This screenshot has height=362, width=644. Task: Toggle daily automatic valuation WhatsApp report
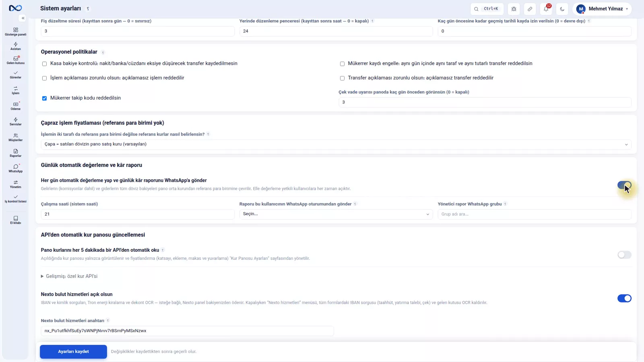click(624, 185)
